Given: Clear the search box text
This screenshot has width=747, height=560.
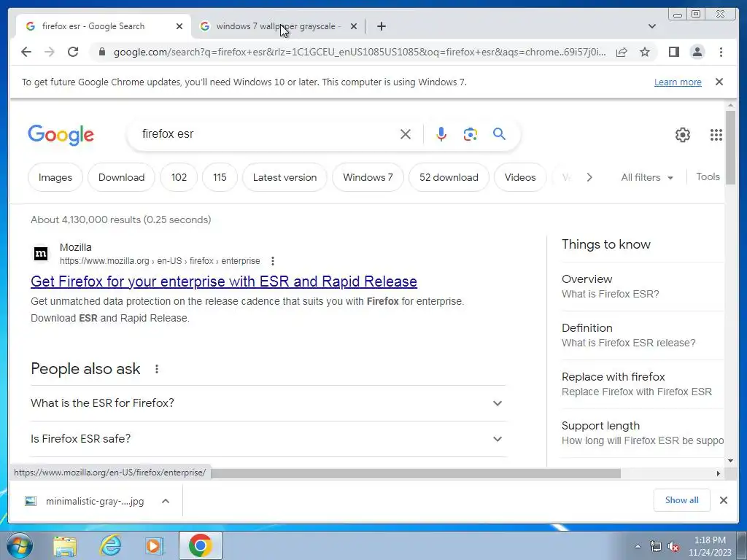Looking at the screenshot, I should click(406, 134).
